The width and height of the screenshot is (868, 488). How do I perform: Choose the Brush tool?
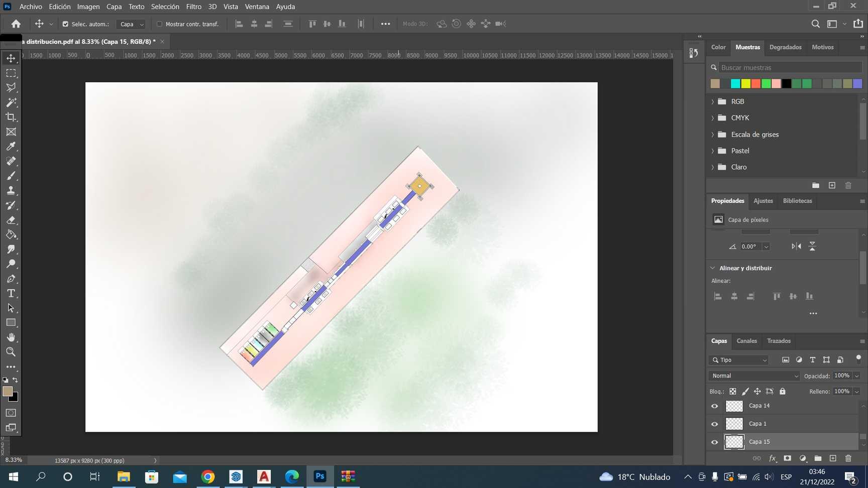11,176
